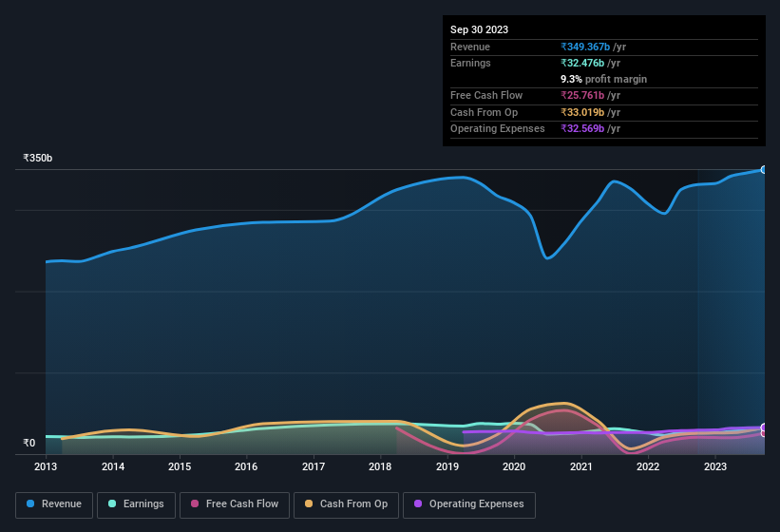Toggle the Revenue legend button

[54, 504]
